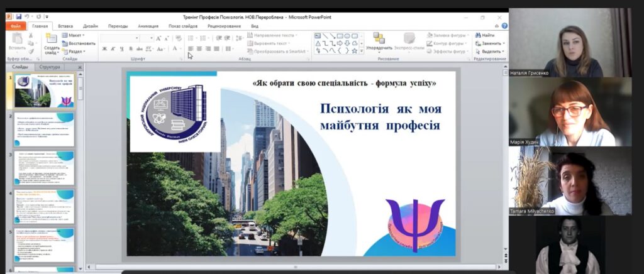The image size is (644, 274).
Task: Go to the Показ слайдов tab
Action: coord(183,26)
